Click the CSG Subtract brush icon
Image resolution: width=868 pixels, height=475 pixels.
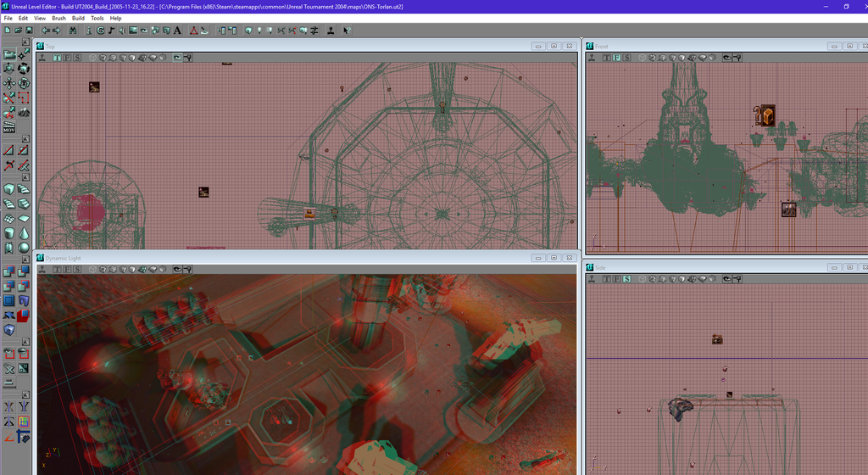pyautogui.click(x=24, y=271)
